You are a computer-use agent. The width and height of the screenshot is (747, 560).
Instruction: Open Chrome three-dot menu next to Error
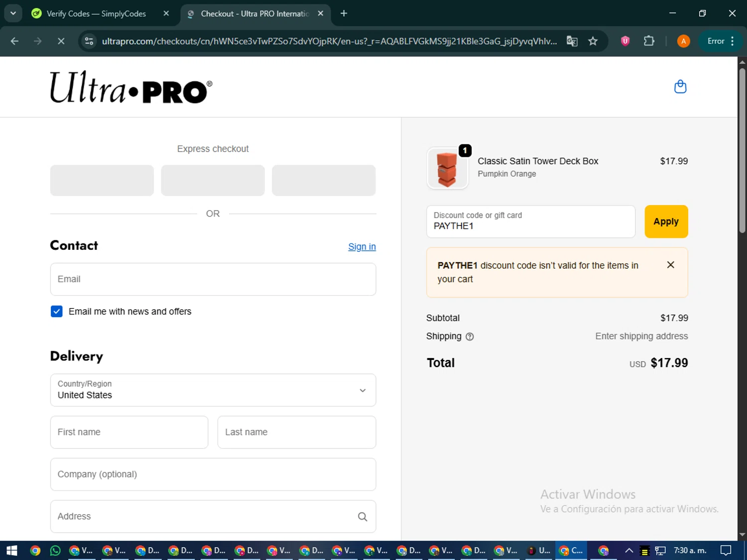click(x=732, y=41)
